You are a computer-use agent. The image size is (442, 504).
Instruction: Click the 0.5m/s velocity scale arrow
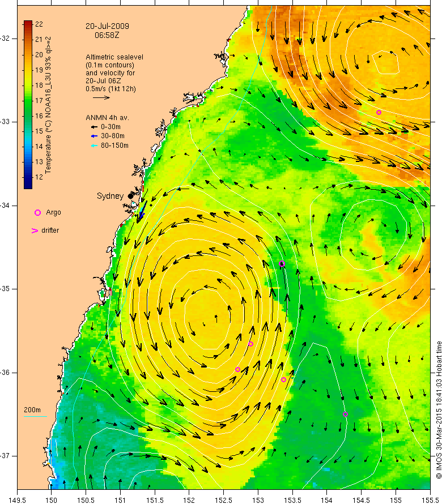pyautogui.click(x=101, y=97)
